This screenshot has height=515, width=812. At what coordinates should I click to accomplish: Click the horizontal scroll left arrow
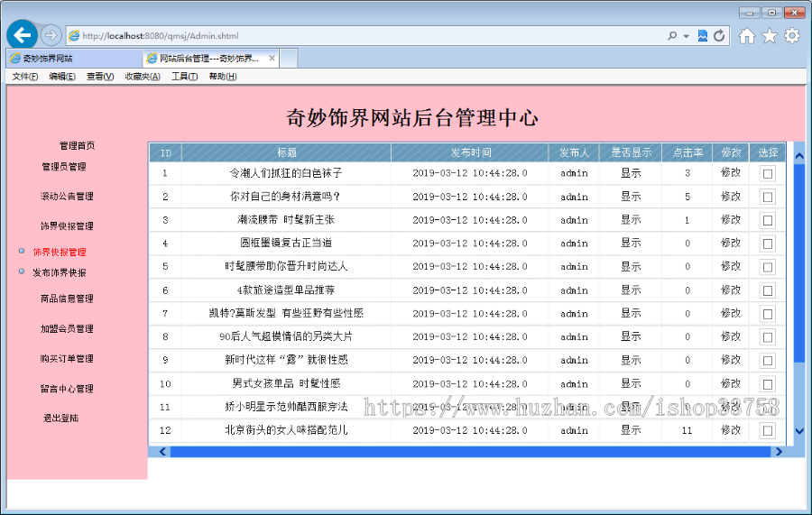click(162, 452)
